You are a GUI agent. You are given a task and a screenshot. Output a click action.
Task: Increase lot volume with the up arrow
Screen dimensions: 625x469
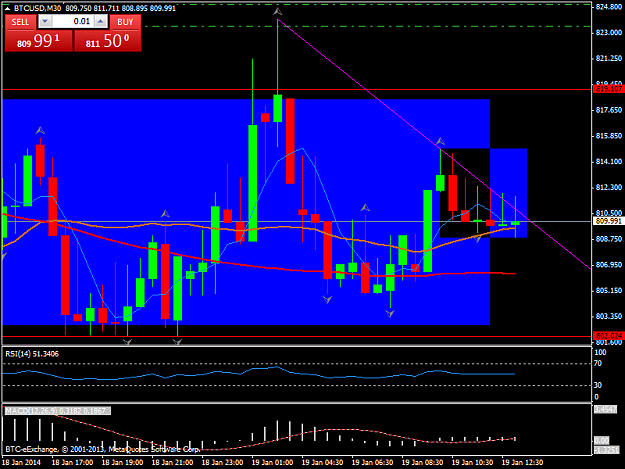click(101, 22)
